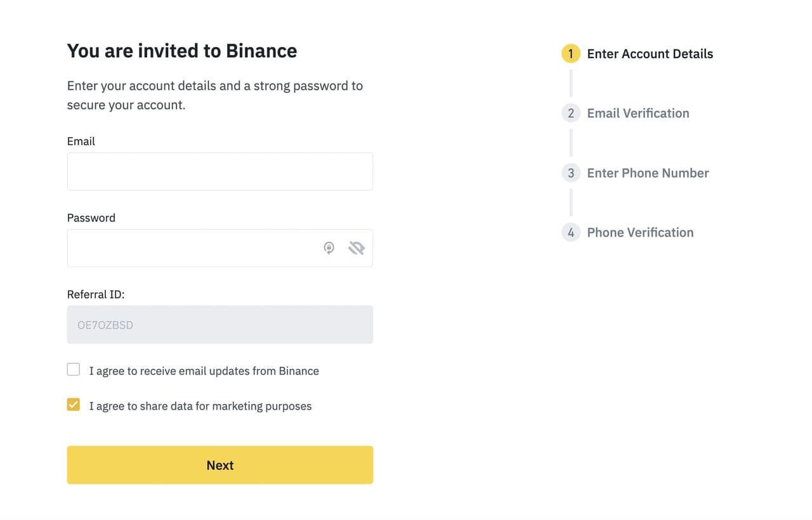
Task: Select the Enter Account Details step label
Action: [x=650, y=54]
